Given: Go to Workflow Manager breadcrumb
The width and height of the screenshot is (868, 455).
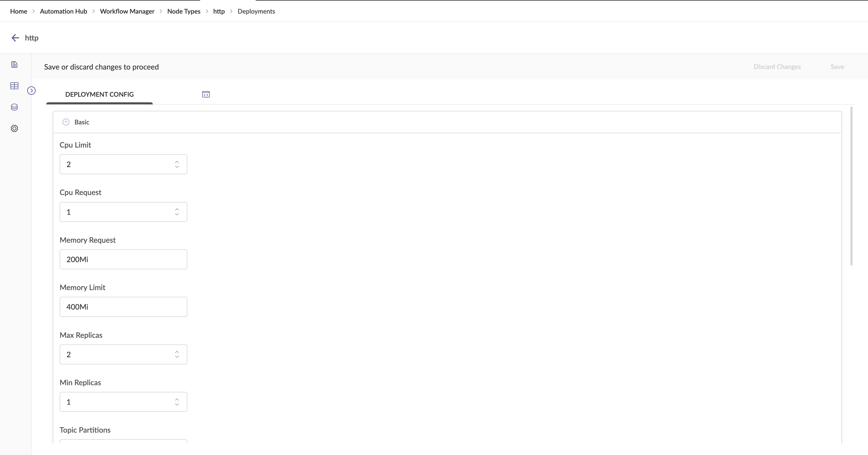Looking at the screenshot, I should [x=127, y=11].
